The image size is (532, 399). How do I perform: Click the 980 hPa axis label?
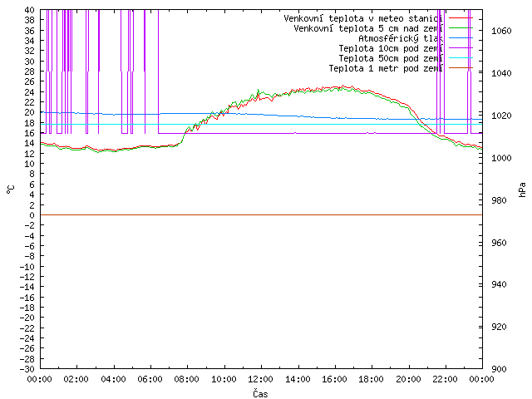[x=499, y=200]
